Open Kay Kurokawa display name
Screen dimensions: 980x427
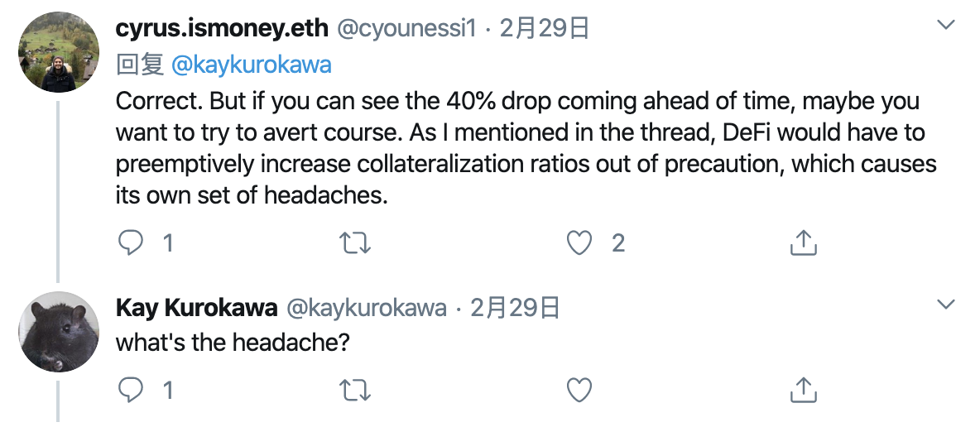196,308
